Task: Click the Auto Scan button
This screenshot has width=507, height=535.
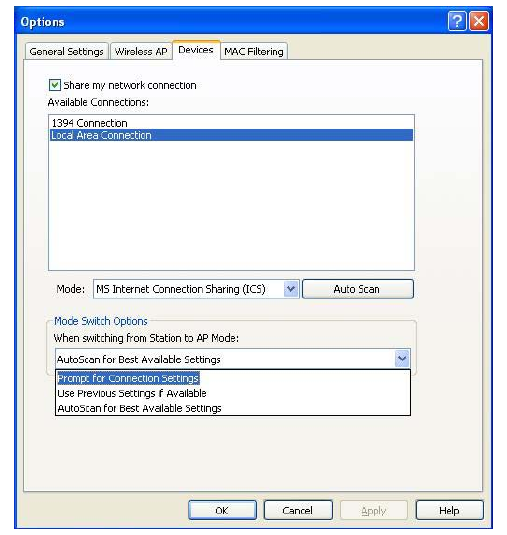Action: pyautogui.click(x=358, y=289)
